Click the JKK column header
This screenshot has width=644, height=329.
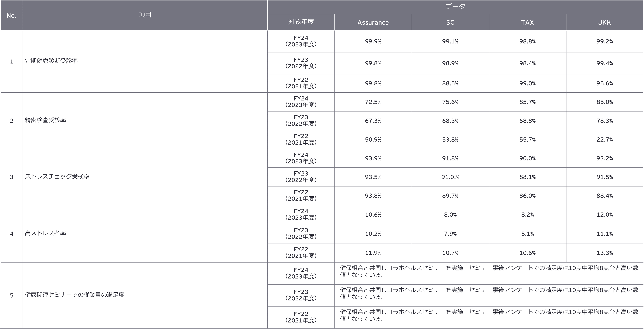tap(604, 23)
